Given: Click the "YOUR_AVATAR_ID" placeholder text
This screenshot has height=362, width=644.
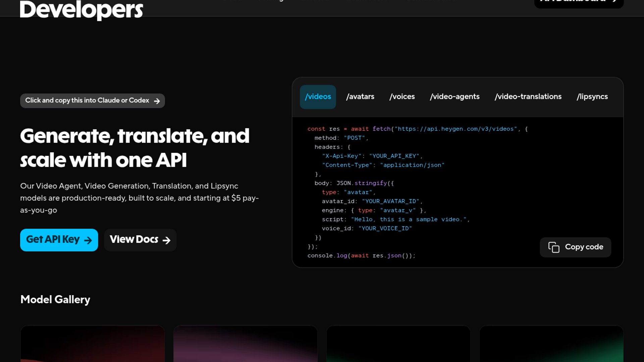Looking at the screenshot, I should tap(390, 201).
